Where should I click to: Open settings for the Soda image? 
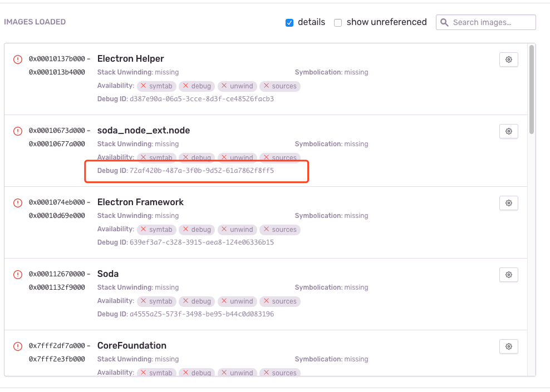[x=508, y=275]
